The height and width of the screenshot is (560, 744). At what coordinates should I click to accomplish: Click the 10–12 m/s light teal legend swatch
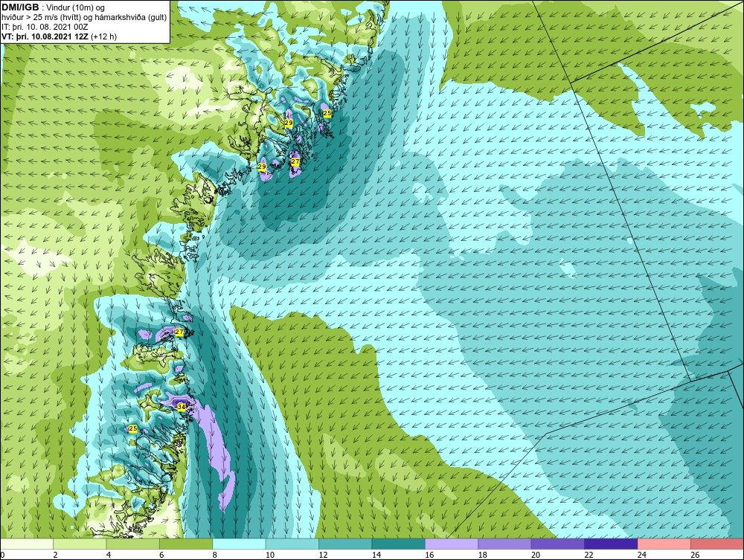point(292,544)
